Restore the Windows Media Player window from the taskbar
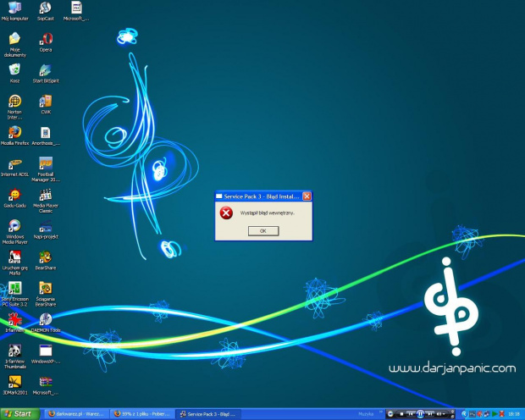525x420 pixels. [x=453, y=417]
